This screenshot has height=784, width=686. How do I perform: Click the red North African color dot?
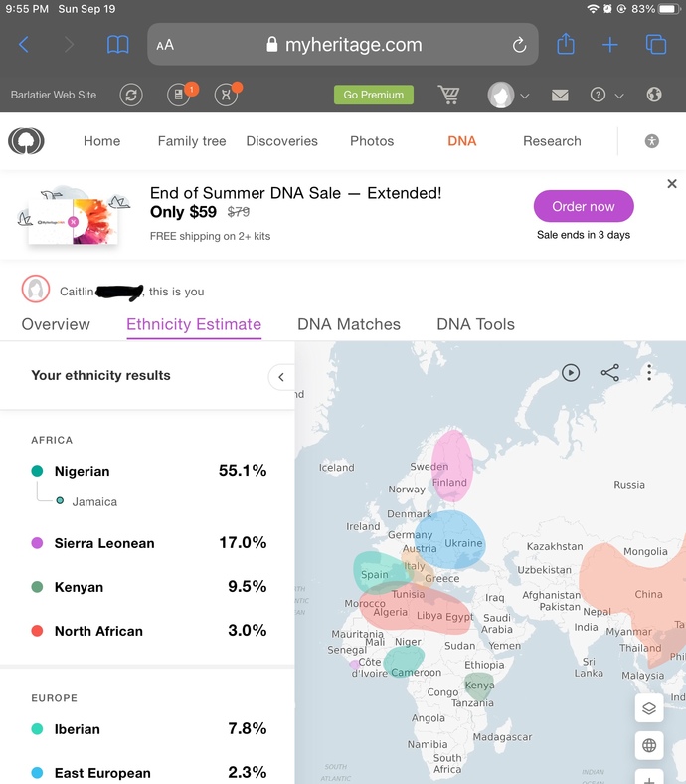pyautogui.click(x=37, y=631)
